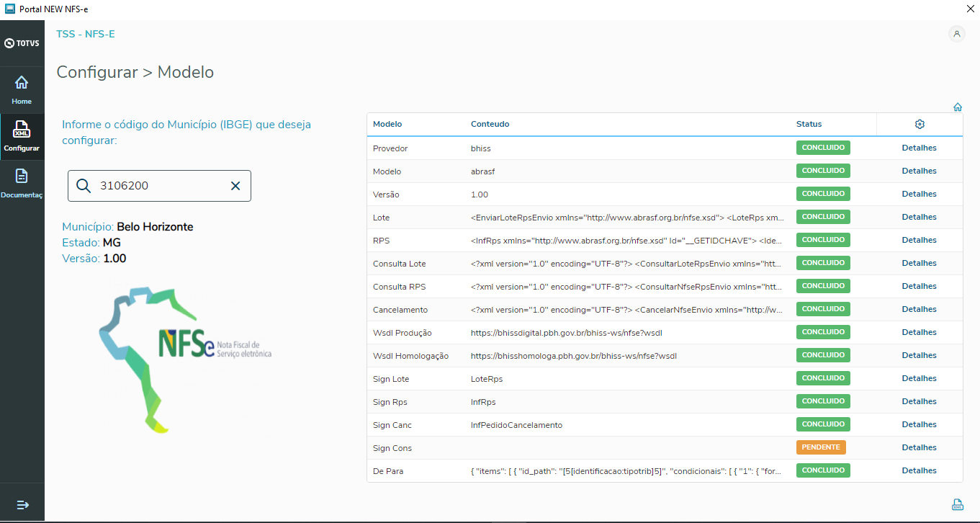The height and width of the screenshot is (523, 980).
Task: Open Detalhes for the De Para row
Action: tap(919, 470)
